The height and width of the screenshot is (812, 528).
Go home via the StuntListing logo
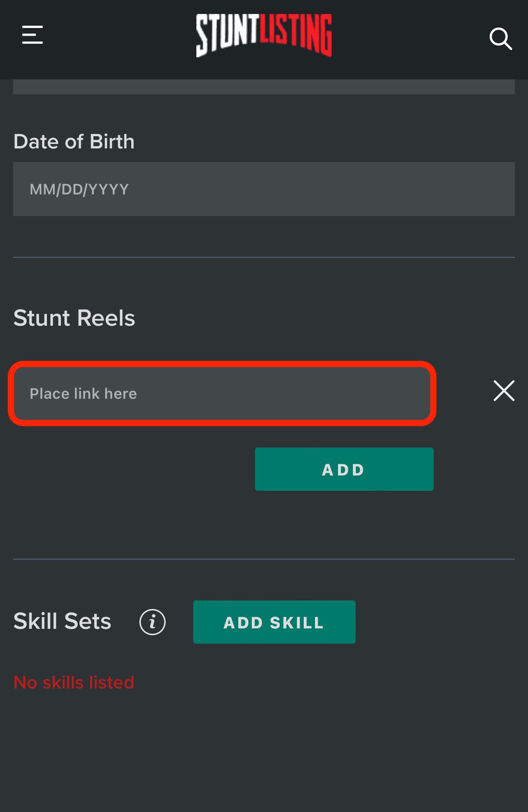[x=264, y=35]
